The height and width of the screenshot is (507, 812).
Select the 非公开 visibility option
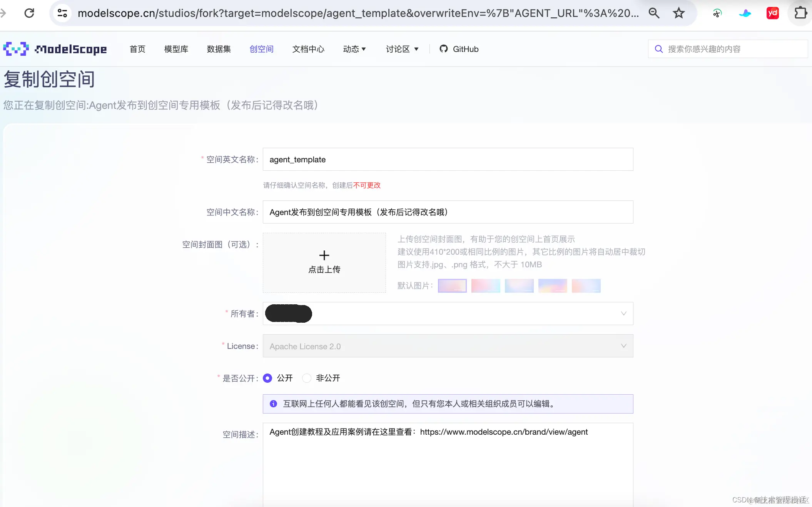click(307, 378)
